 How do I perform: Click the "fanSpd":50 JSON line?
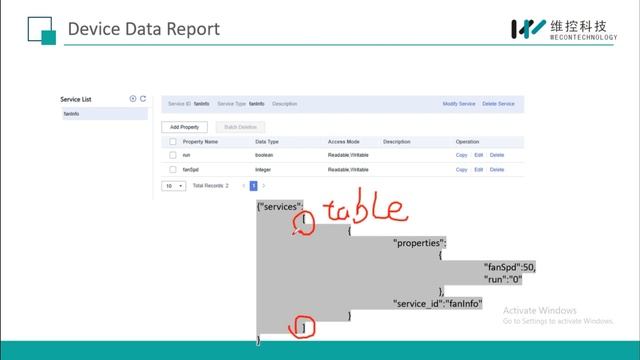(509, 267)
